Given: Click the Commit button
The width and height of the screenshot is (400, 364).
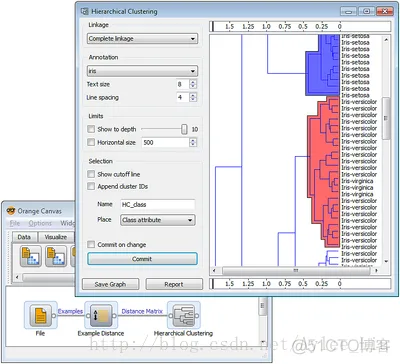Looking at the screenshot, I should point(142,259).
